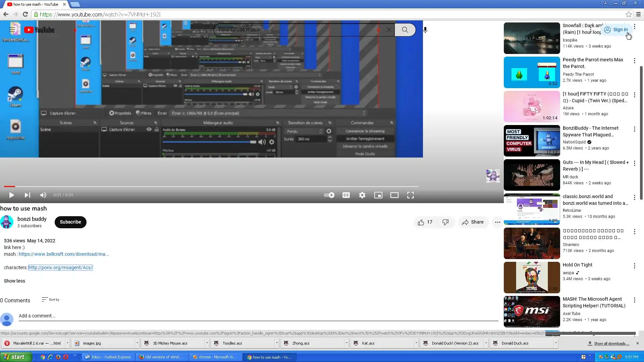Viewport: 644px width, 362px height.
Task: Open the Sort by comments dropdown
Action: (x=51, y=300)
